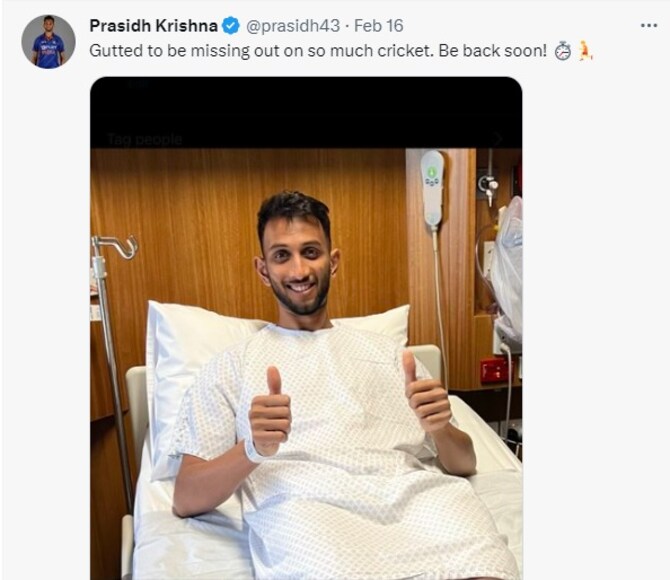Open the Feb 16 timestamp permalink

[x=379, y=26]
